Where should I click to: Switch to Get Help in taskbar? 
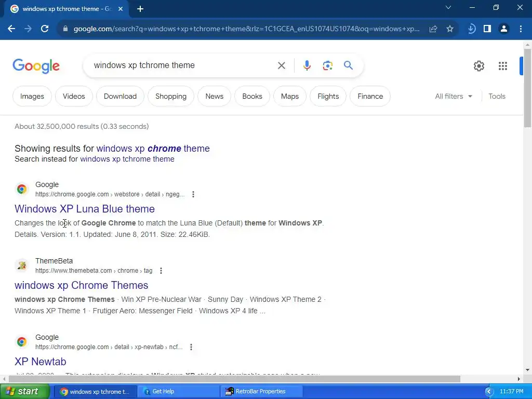tap(179, 392)
